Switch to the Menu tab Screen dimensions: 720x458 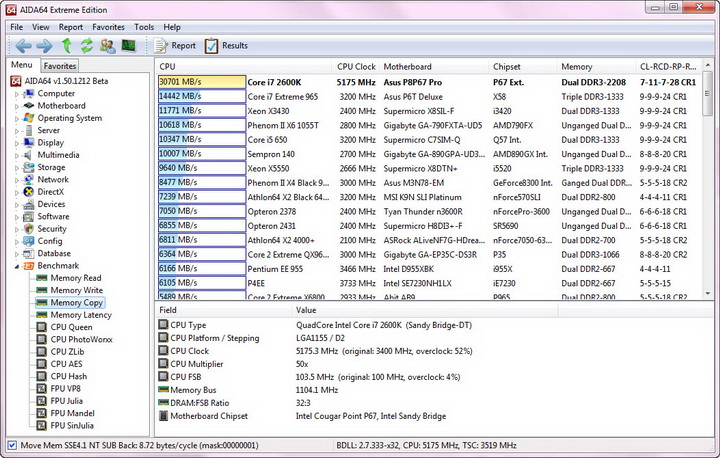[22, 65]
